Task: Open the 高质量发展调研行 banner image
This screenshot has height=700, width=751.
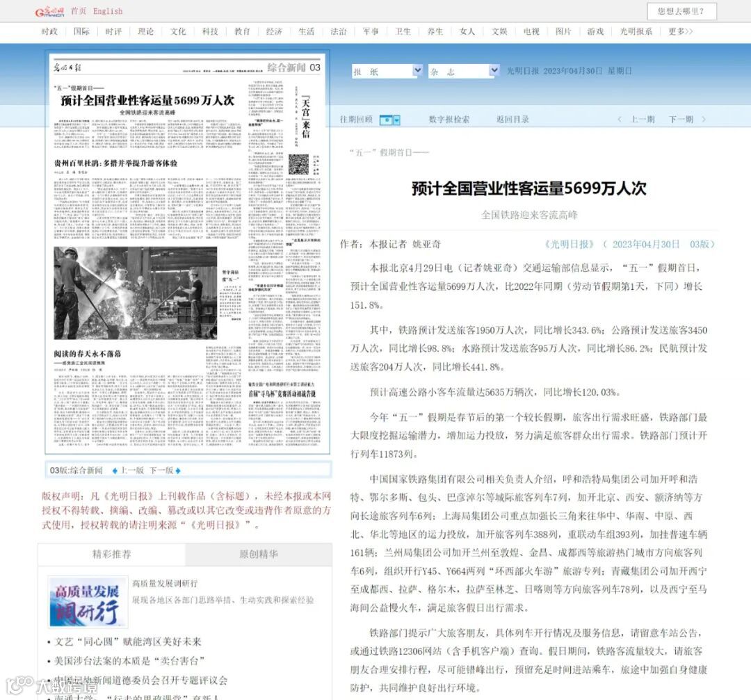Action: coord(88,602)
